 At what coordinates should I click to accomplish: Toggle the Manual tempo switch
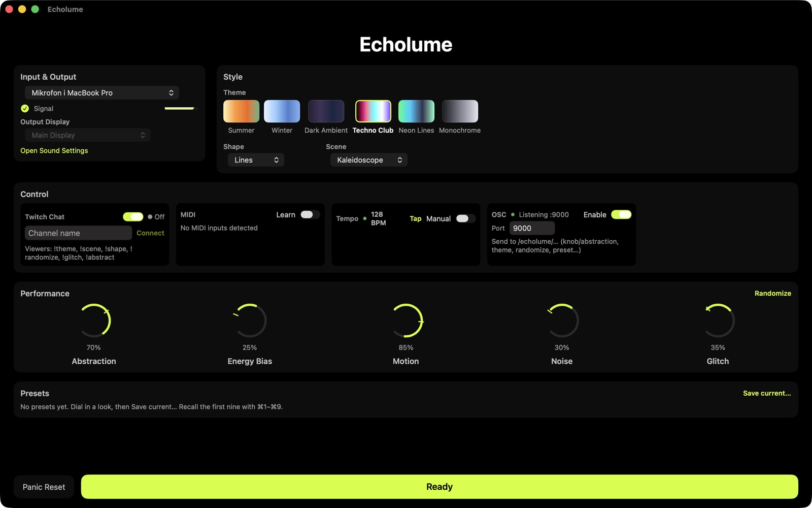[465, 219]
